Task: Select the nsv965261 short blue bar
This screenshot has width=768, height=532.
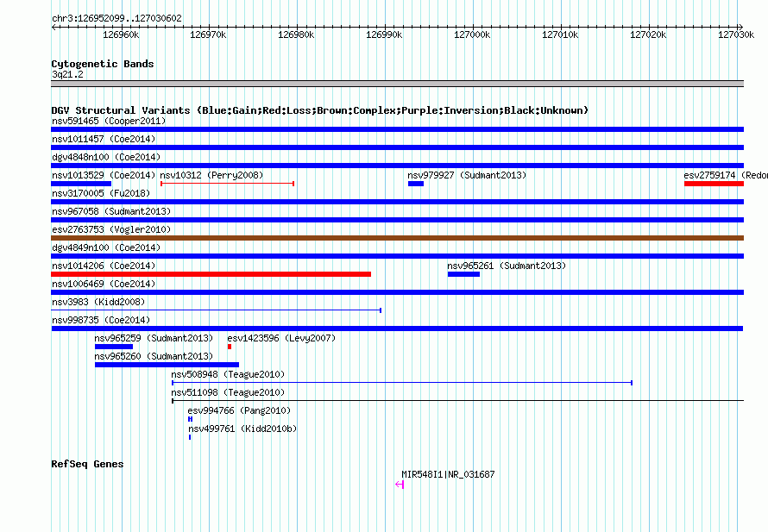Action: (x=463, y=274)
